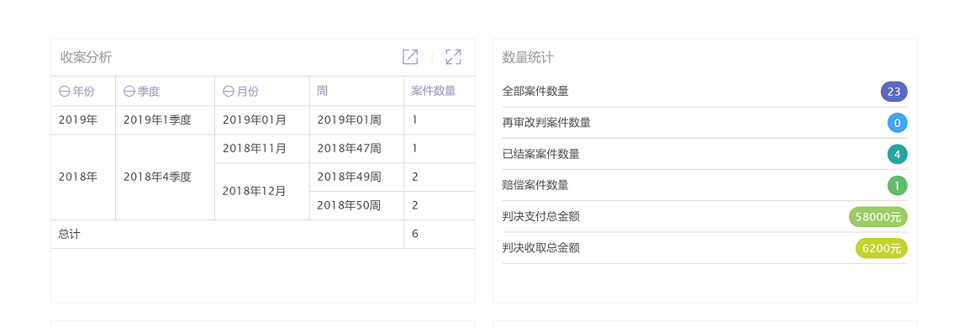Click the 总计 total row

(x=263, y=235)
